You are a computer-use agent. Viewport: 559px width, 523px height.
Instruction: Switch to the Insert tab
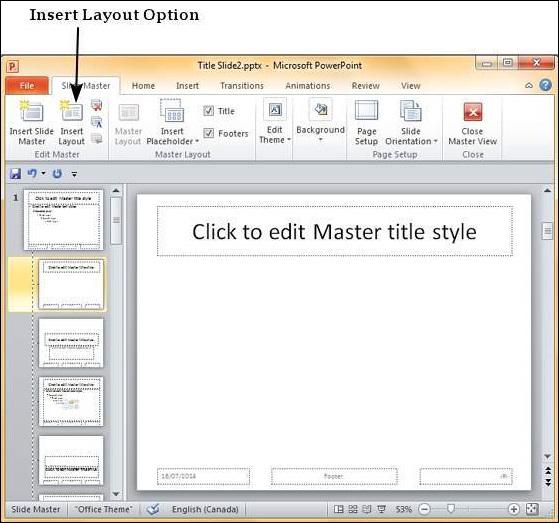188,86
